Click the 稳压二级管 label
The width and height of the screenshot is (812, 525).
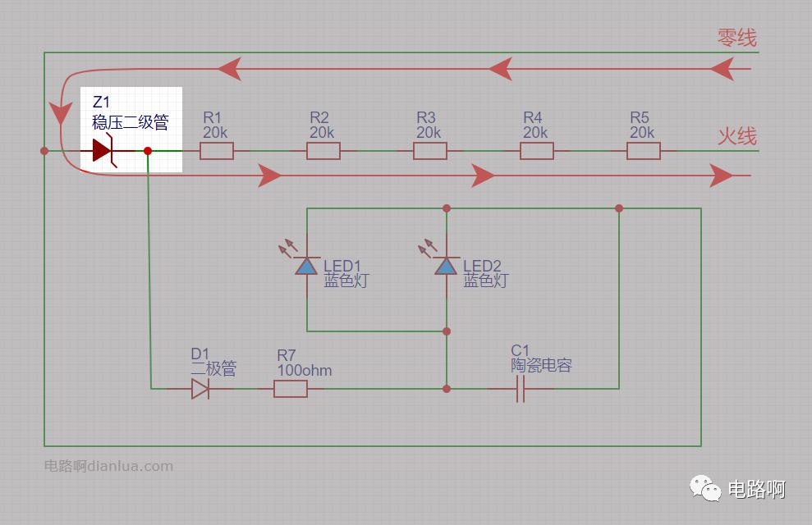click(x=130, y=122)
